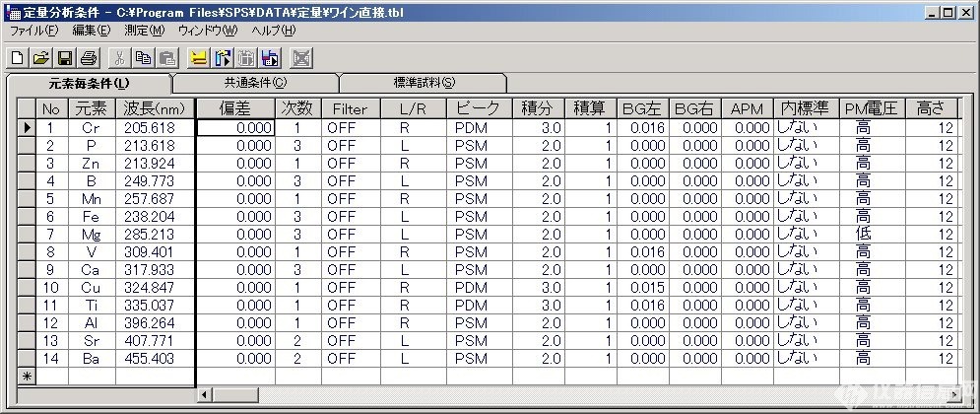980x414 pixels.
Task: Select the 偏差 cell for Cr
Action: point(234,127)
